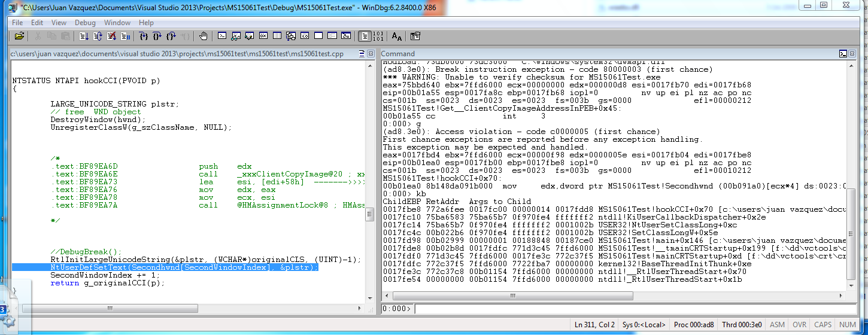
Task: Open the Window menu
Action: point(117,23)
